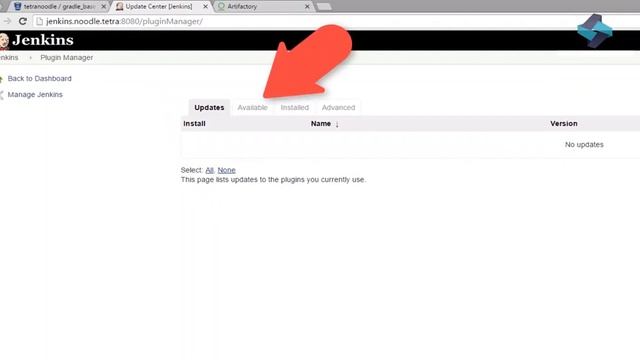This screenshot has height=360, width=640.
Task: Open the Installed plugins tab
Action: click(294, 108)
